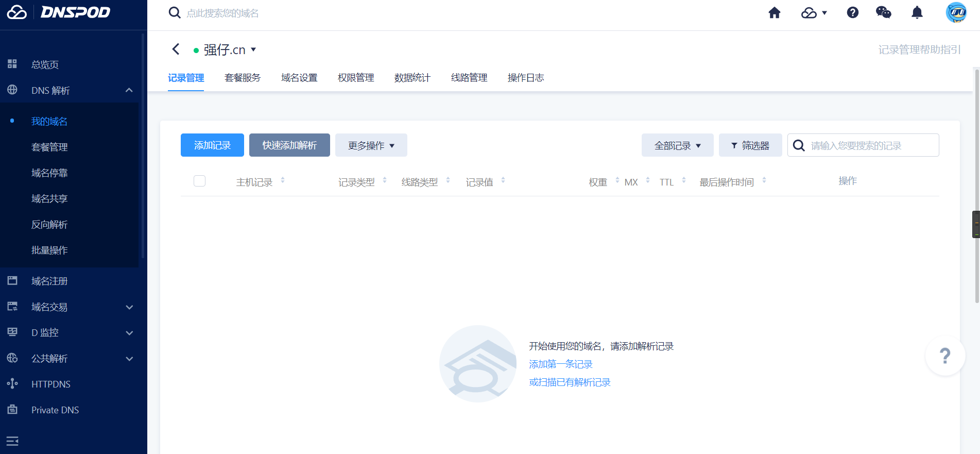The image size is (980, 454).
Task: Collapse sidebar with bottom menu icon
Action: pyautogui.click(x=12, y=441)
